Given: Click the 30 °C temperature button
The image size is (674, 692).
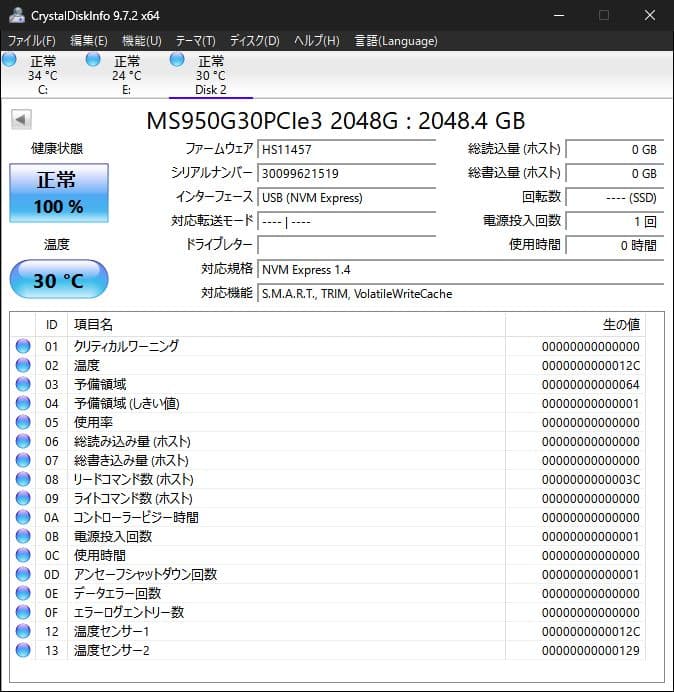Looking at the screenshot, I should (x=59, y=279).
